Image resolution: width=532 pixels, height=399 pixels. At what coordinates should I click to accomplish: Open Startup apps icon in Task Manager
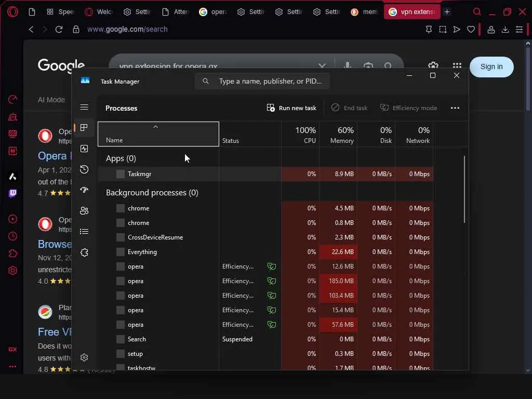[84, 190]
